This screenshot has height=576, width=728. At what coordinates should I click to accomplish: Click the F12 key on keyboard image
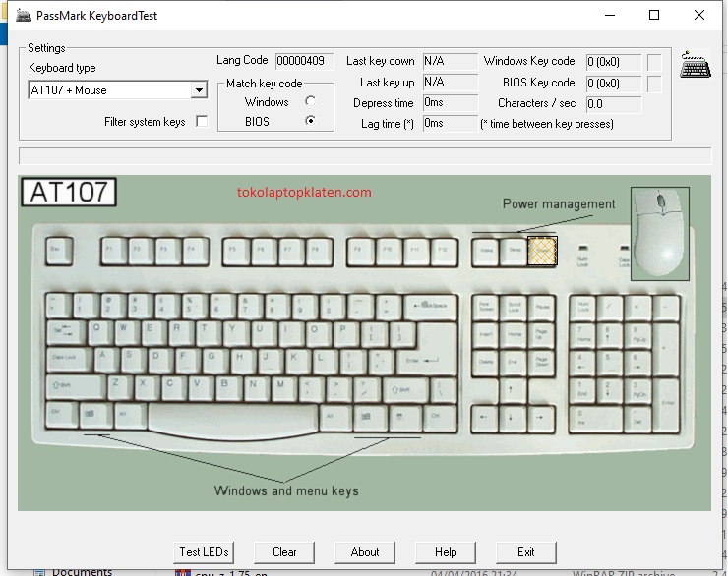pyautogui.click(x=444, y=251)
